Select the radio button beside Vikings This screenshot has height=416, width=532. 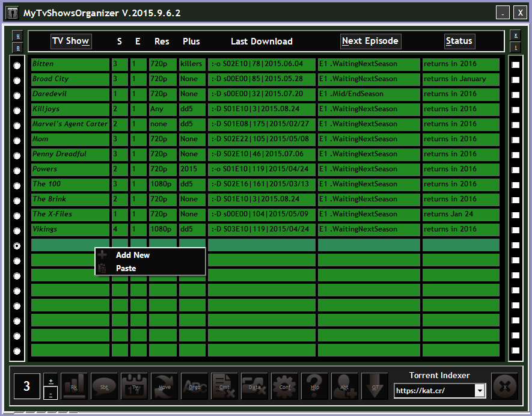pos(17,231)
